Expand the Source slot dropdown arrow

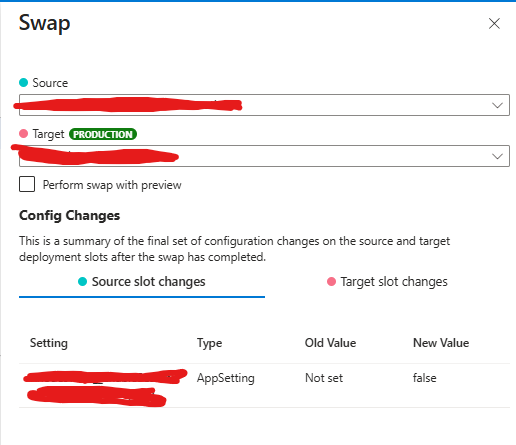497,105
